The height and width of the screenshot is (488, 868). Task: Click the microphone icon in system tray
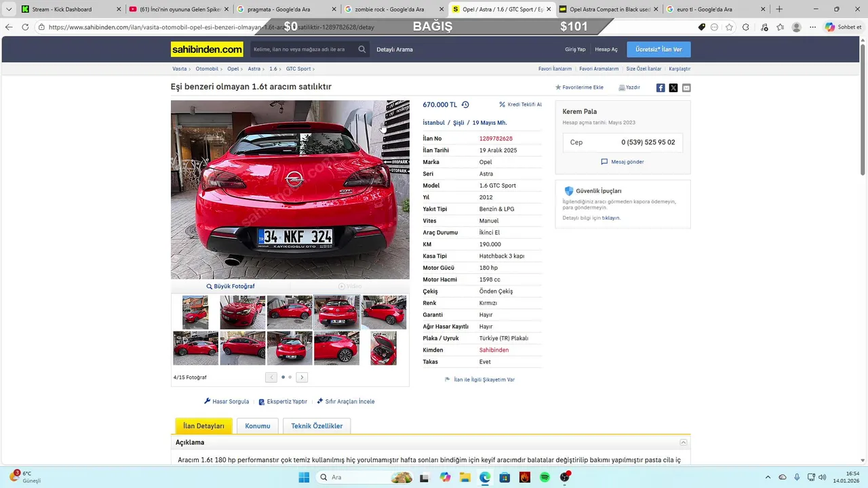(x=797, y=477)
